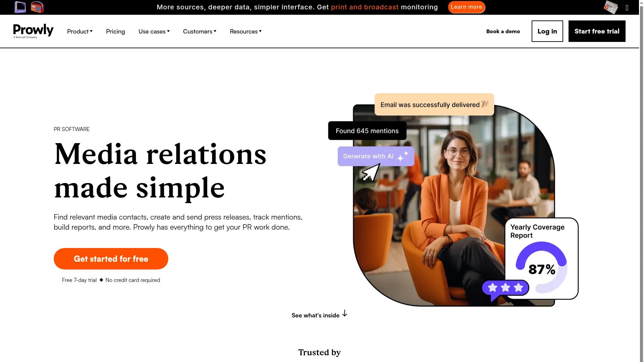Viewport: 644px width, 362px height.
Task: Close the top announcement banner
Action: (x=627, y=8)
